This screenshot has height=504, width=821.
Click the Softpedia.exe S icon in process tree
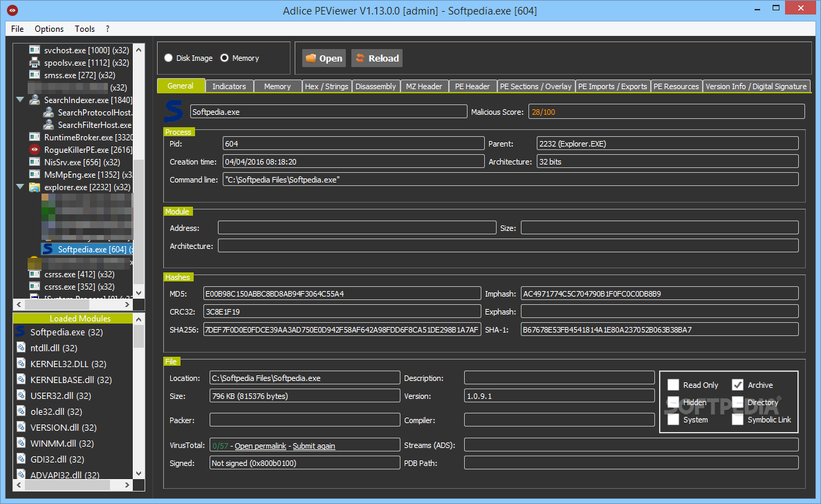[48, 249]
